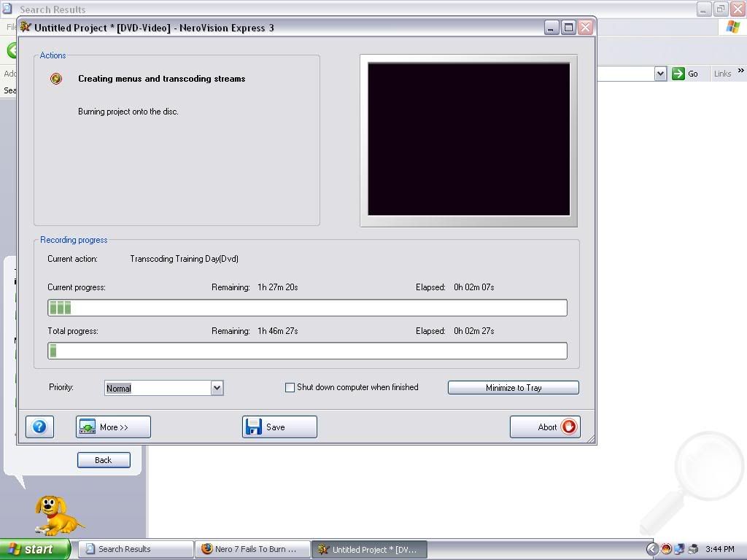Enable Shut down computer when finished

pyautogui.click(x=290, y=388)
